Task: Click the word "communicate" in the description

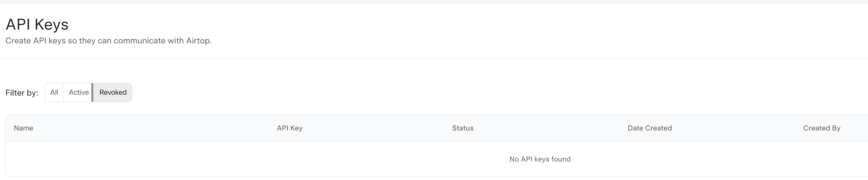Action: [x=139, y=41]
